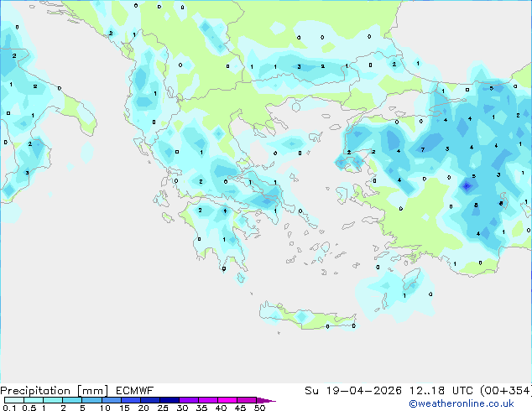Click the 0.1–0.5 mm legend swatch

(x=14, y=400)
